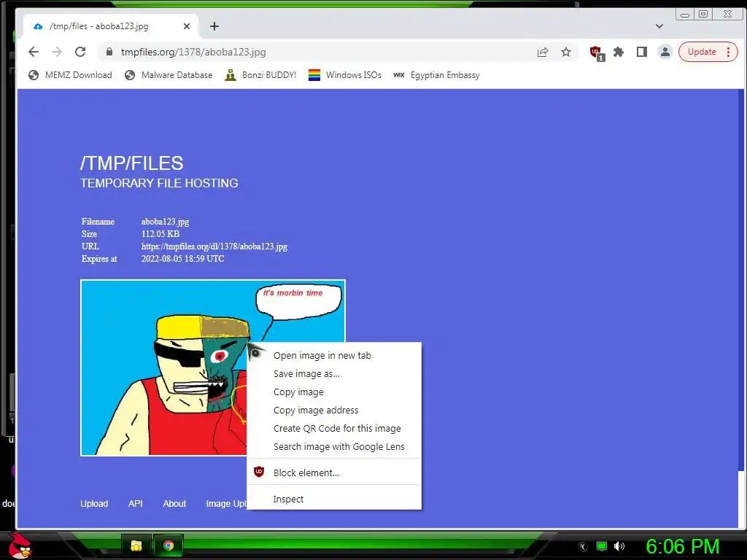Click the Chrome taskbar icon
This screenshot has height=560, width=747.
(x=169, y=545)
